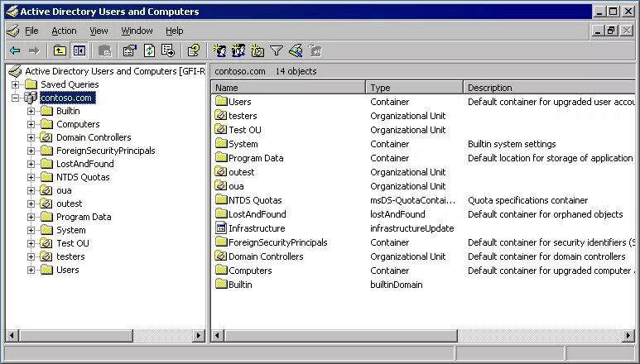Click the Export List toolbar icon
Screen dimensions: 640x364
point(168,50)
